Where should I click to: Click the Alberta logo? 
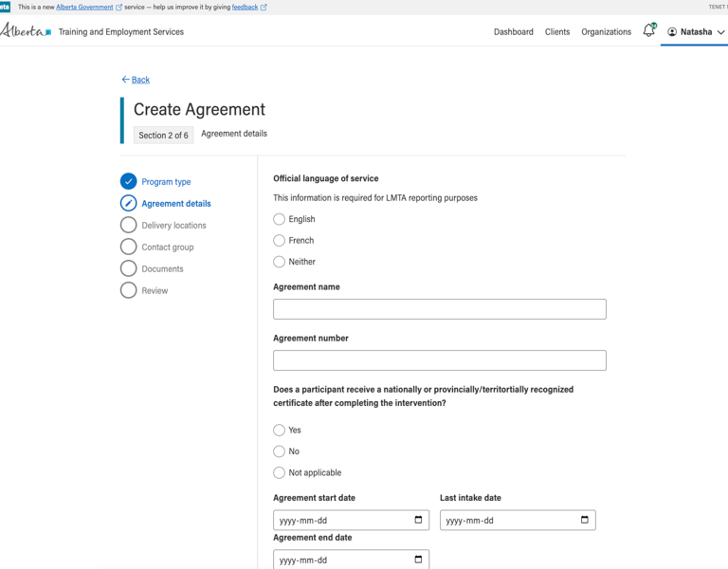pos(26,31)
